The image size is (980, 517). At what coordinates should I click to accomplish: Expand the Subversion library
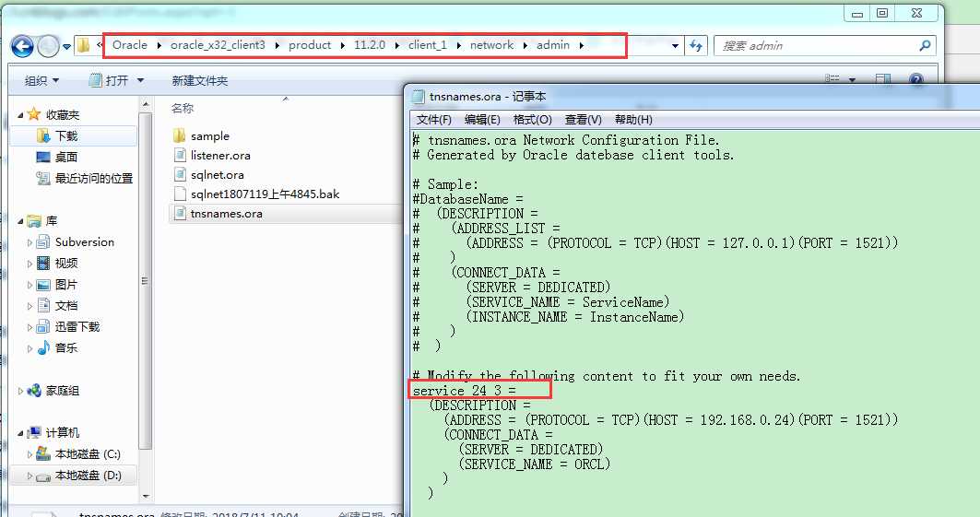(x=30, y=242)
